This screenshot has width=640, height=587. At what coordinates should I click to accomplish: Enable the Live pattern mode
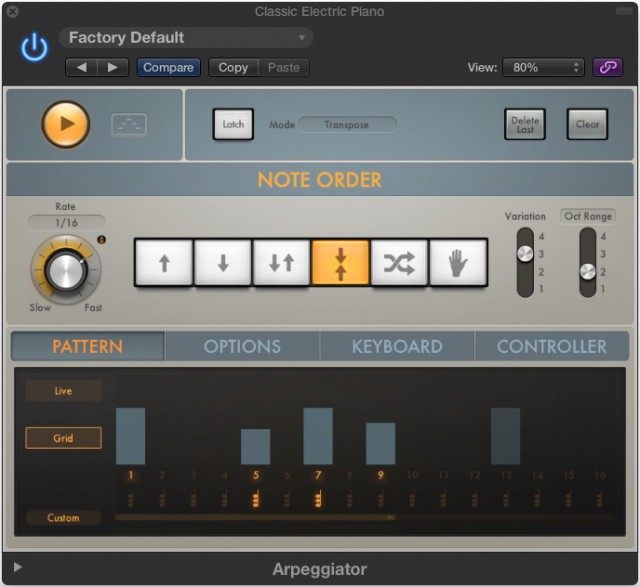click(x=63, y=391)
